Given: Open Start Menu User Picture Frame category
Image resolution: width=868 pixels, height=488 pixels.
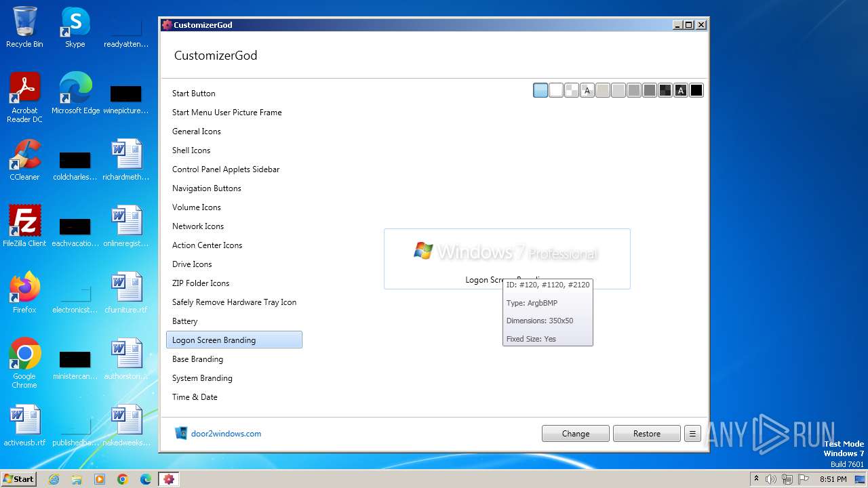Looking at the screenshot, I should (234, 113).
